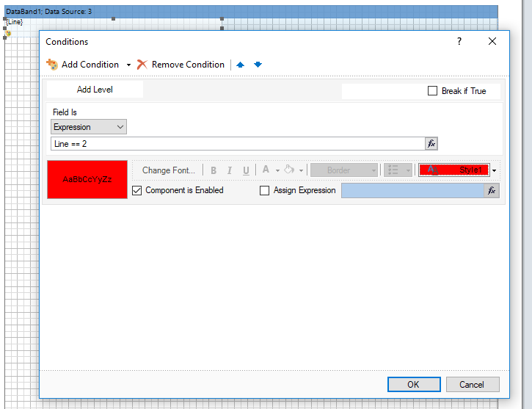532x409 pixels.
Task: Open the Field Is Expression dropdown
Action: pyautogui.click(x=89, y=127)
